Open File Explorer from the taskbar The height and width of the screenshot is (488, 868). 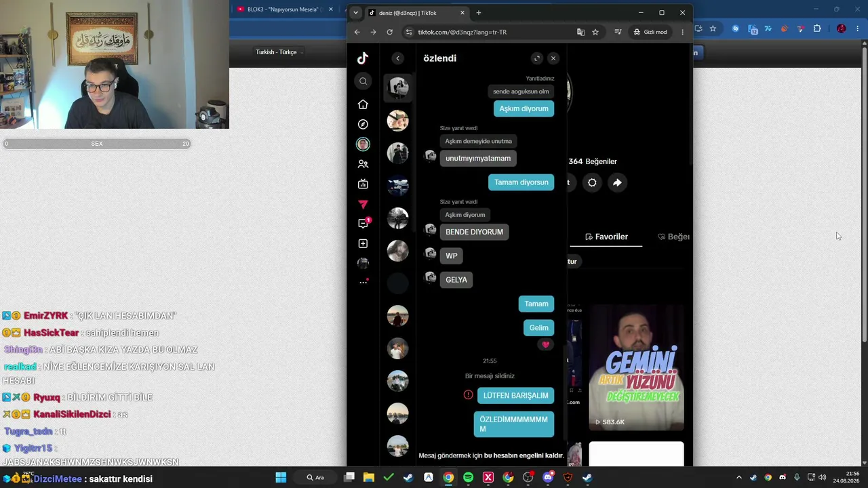(x=369, y=477)
